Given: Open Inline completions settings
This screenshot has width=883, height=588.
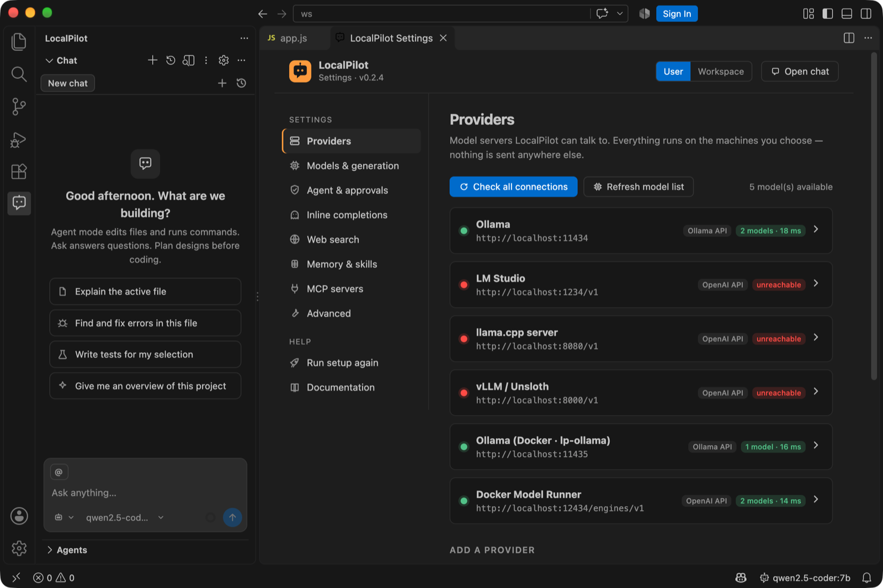Looking at the screenshot, I should point(352,215).
